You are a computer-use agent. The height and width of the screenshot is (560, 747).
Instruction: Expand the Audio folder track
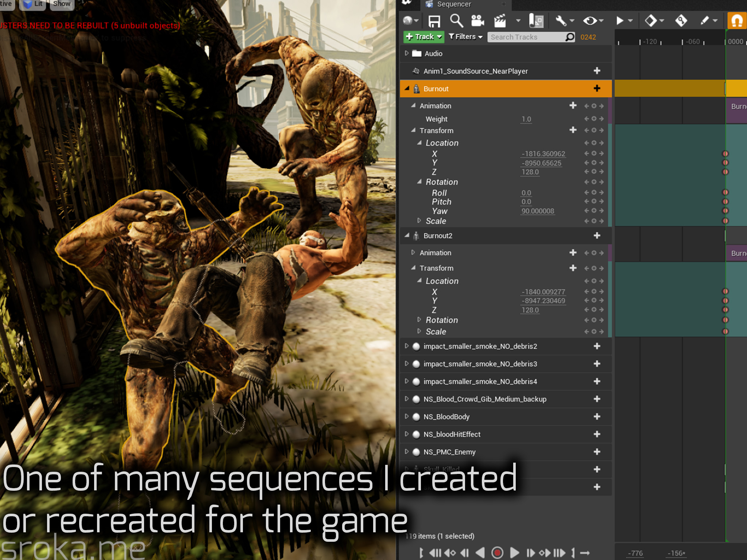click(x=406, y=53)
